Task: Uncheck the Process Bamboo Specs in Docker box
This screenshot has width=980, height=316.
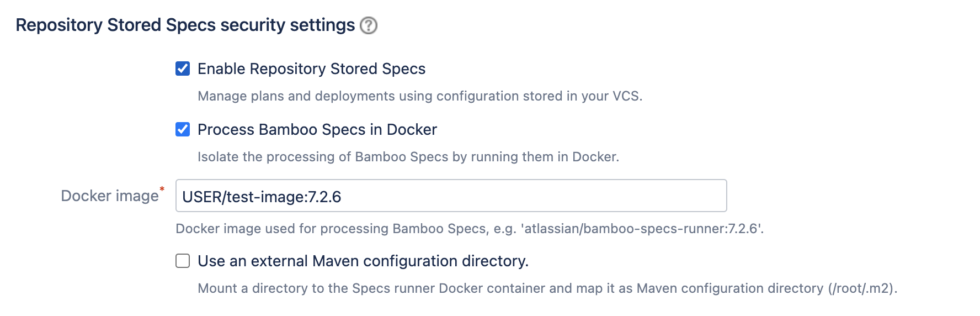Action: [183, 129]
